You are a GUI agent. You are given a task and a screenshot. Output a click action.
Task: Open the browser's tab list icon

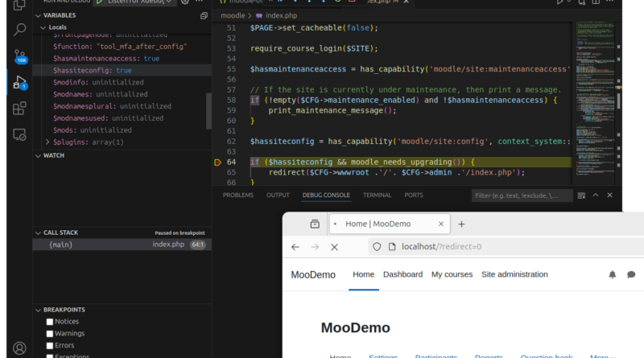point(315,224)
